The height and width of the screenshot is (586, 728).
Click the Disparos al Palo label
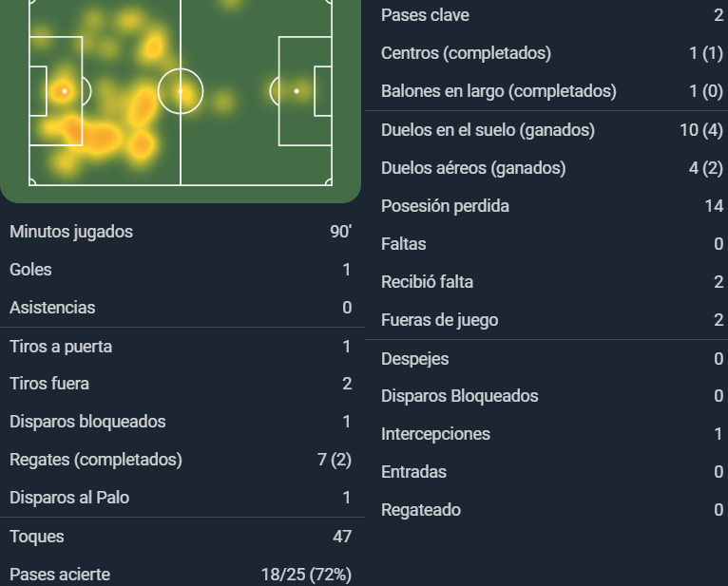point(69,498)
